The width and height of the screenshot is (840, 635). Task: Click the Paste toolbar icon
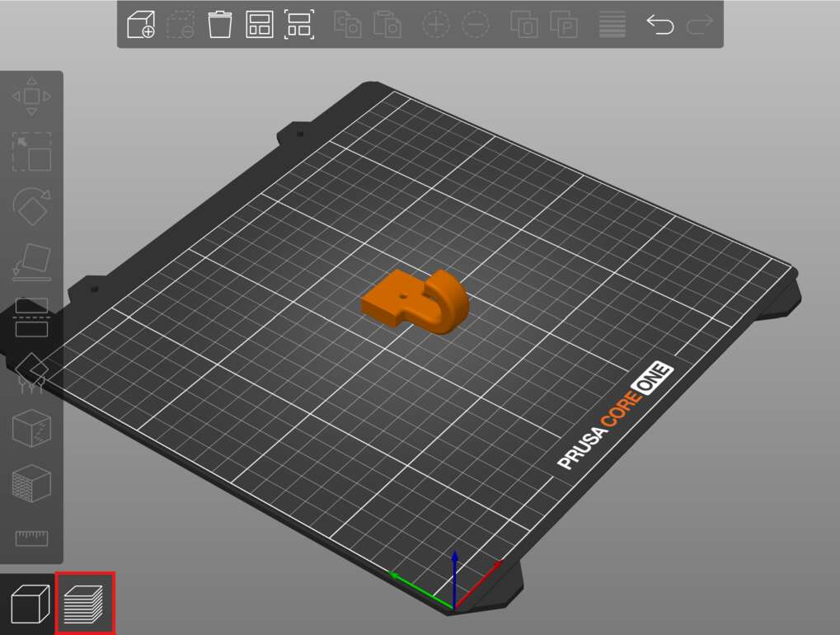click(387, 25)
